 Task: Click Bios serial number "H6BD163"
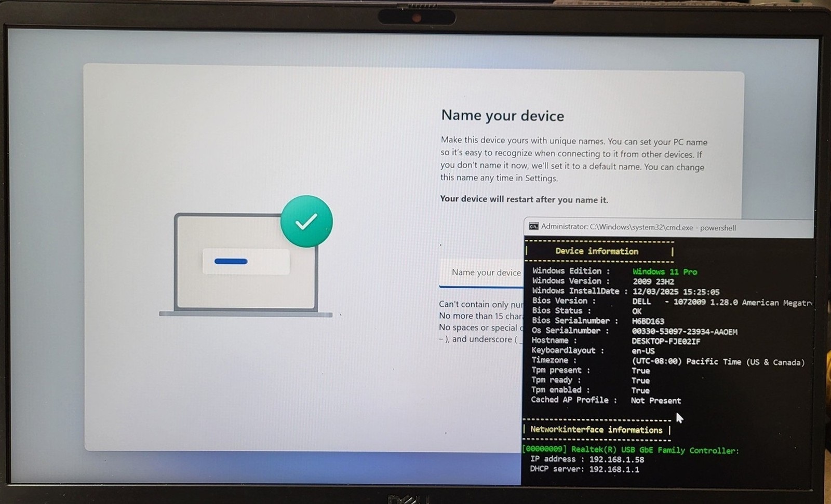tap(648, 321)
